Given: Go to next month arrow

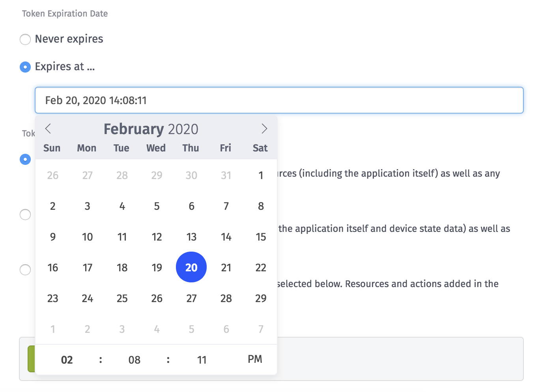Looking at the screenshot, I should point(264,129).
